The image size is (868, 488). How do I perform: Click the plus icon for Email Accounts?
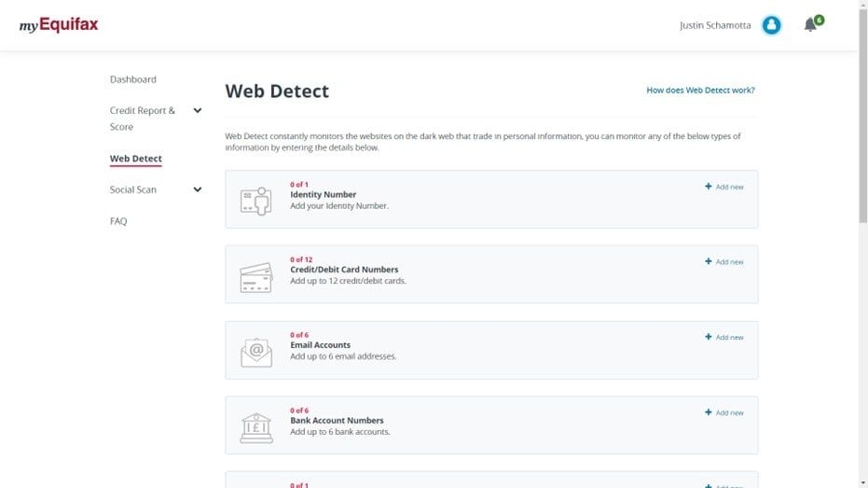coord(708,337)
